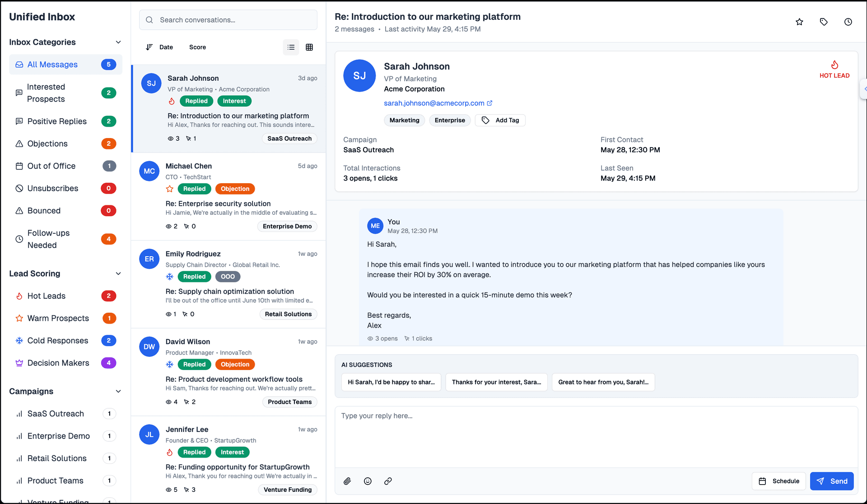
Task: Collapse the Lead Scoring section
Action: click(x=118, y=273)
